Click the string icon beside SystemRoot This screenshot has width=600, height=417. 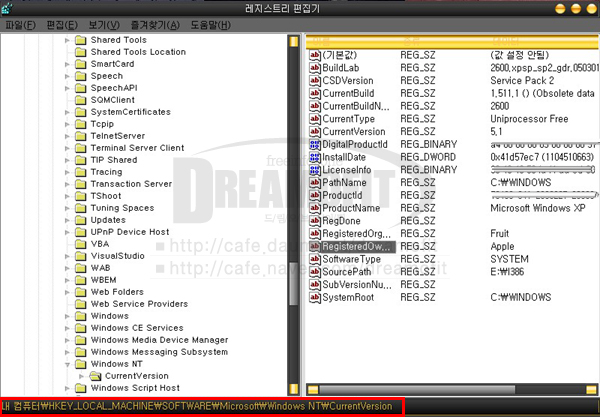315,298
